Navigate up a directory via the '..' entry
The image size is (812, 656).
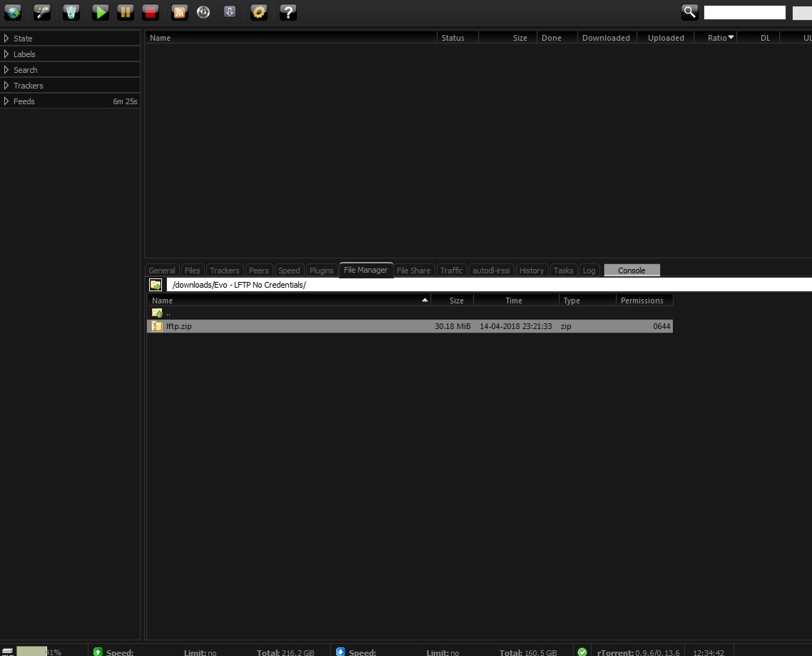(168, 313)
